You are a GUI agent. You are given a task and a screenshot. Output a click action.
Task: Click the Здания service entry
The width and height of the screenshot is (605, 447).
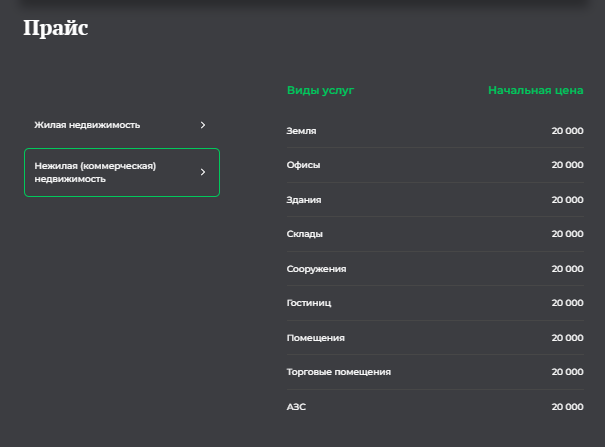[304, 200]
